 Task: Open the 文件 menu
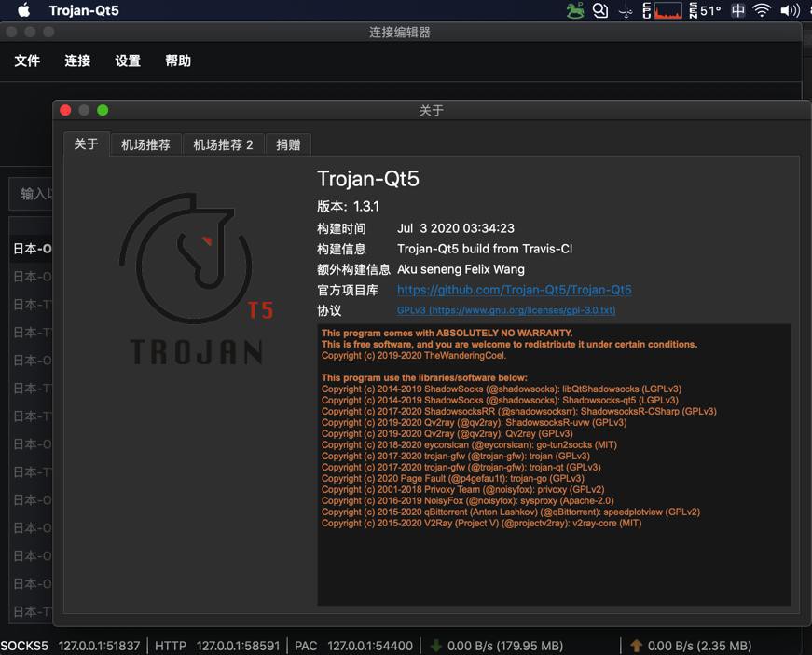click(27, 61)
